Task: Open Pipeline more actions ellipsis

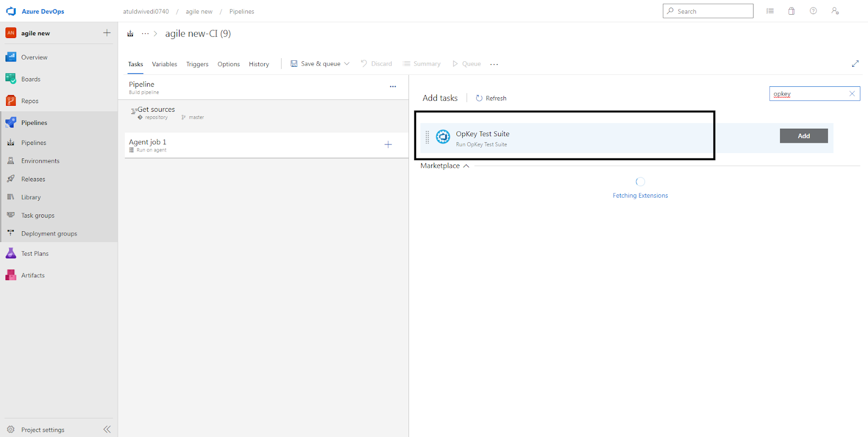Action: (x=393, y=86)
